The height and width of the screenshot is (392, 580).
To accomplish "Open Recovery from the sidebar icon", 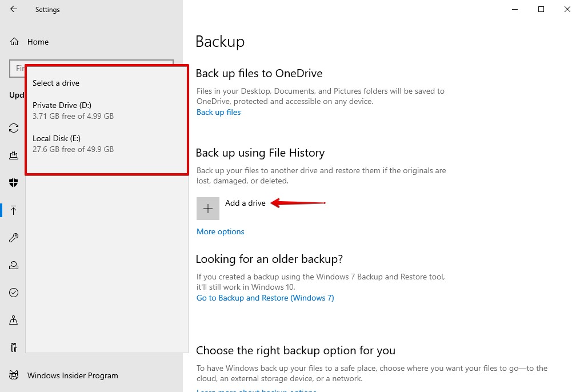I will click(x=14, y=265).
